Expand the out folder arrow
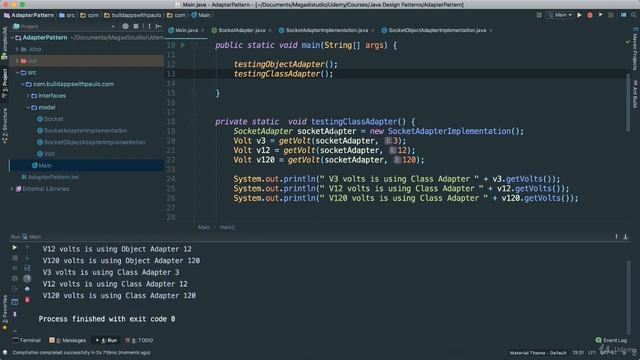 (x=18, y=61)
